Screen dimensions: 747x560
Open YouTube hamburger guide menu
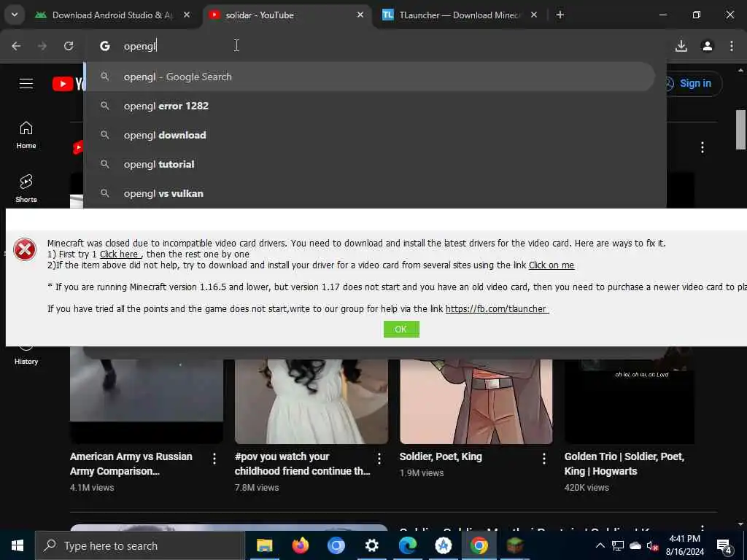click(x=26, y=84)
